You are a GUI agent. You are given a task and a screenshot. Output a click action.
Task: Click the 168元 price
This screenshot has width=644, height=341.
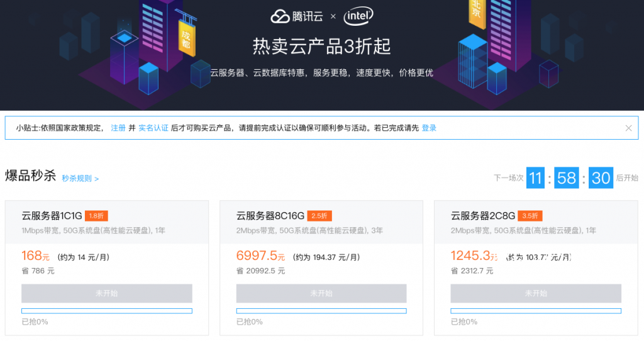[35, 256]
